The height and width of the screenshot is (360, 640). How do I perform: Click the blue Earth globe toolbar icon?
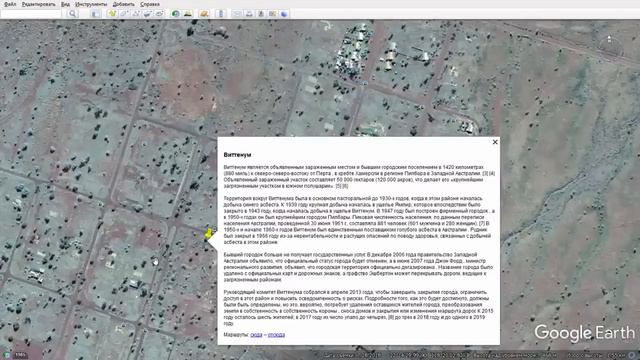tap(284, 13)
